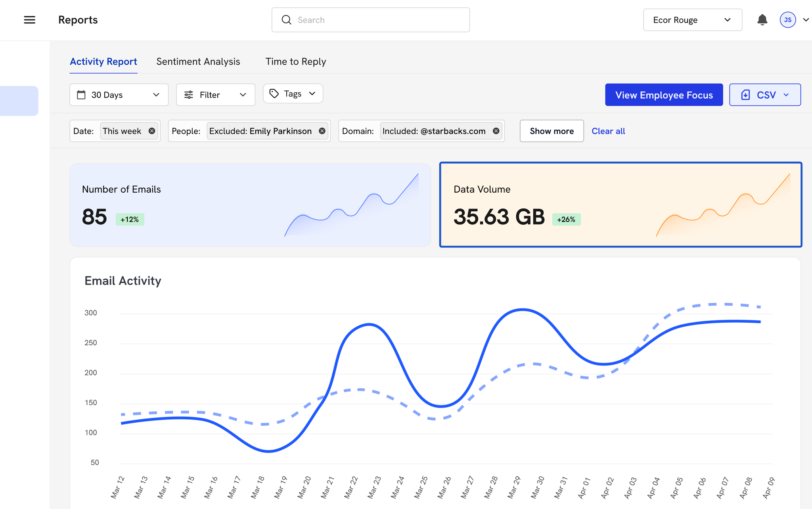This screenshot has height=509, width=812.
Task: Click the Clear all link
Action: click(x=608, y=131)
